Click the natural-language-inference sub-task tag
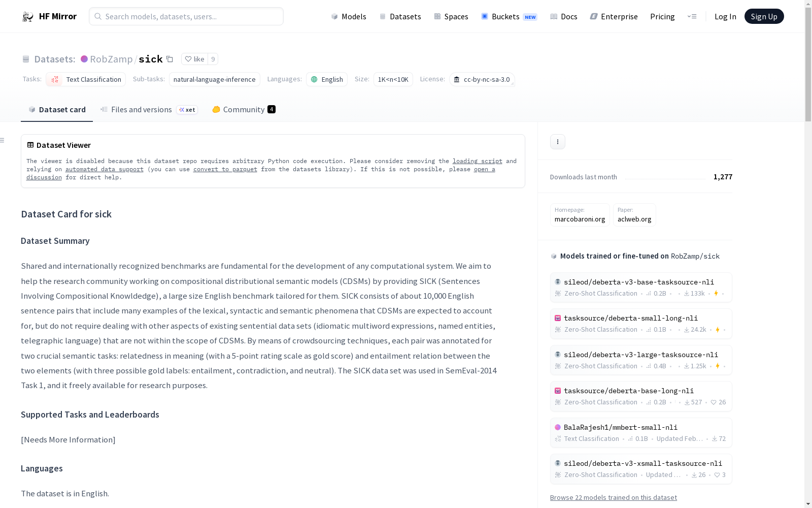The image size is (812, 508). pyautogui.click(x=215, y=79)
